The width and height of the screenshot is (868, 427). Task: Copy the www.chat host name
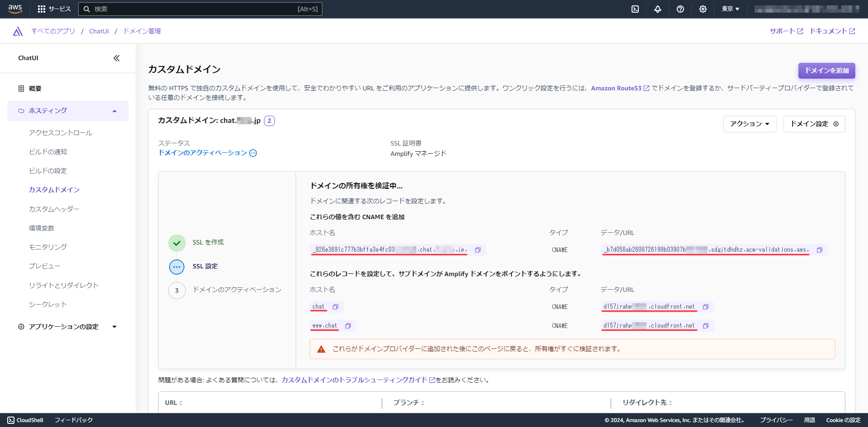[348, 326]
